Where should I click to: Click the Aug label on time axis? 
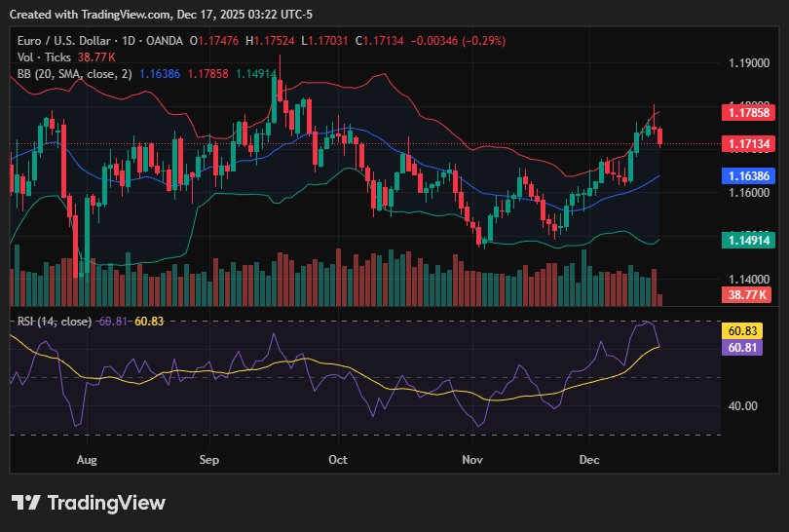click(87, 458)
